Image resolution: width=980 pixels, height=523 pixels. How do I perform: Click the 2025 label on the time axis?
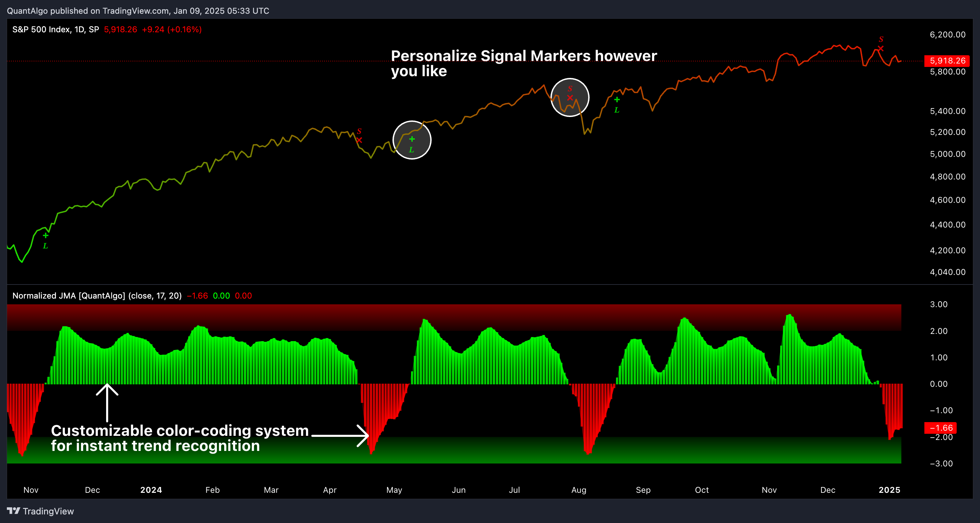point(889,490)
